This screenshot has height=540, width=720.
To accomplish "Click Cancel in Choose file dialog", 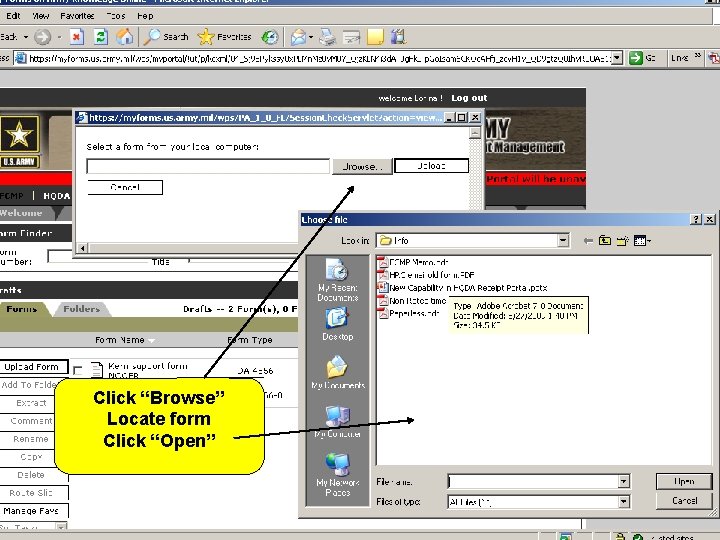I will (684, 501).
